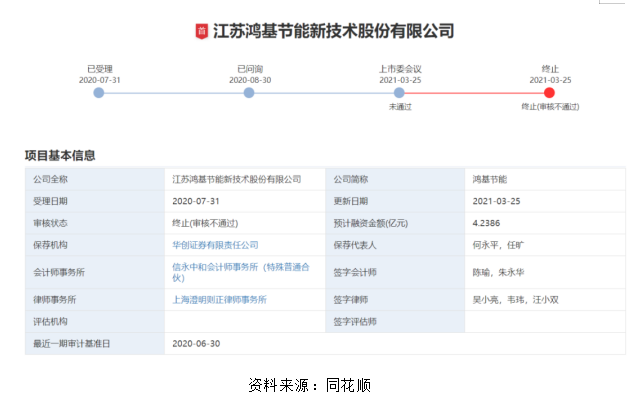
Task: Open the 信永中和会计师事务所 link
Action: point(241,272)
